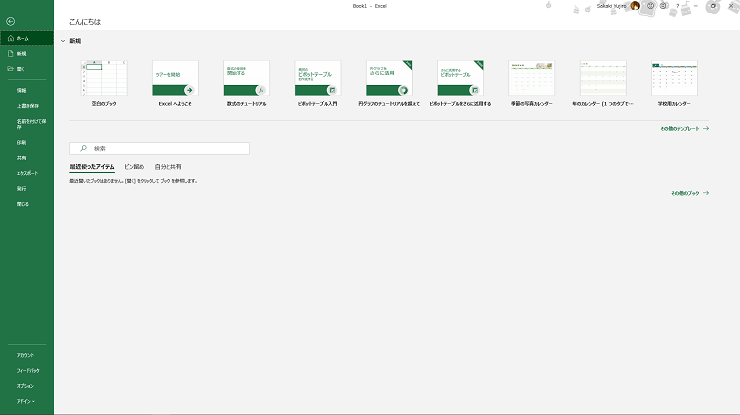Click the その他のブック link

690,193
